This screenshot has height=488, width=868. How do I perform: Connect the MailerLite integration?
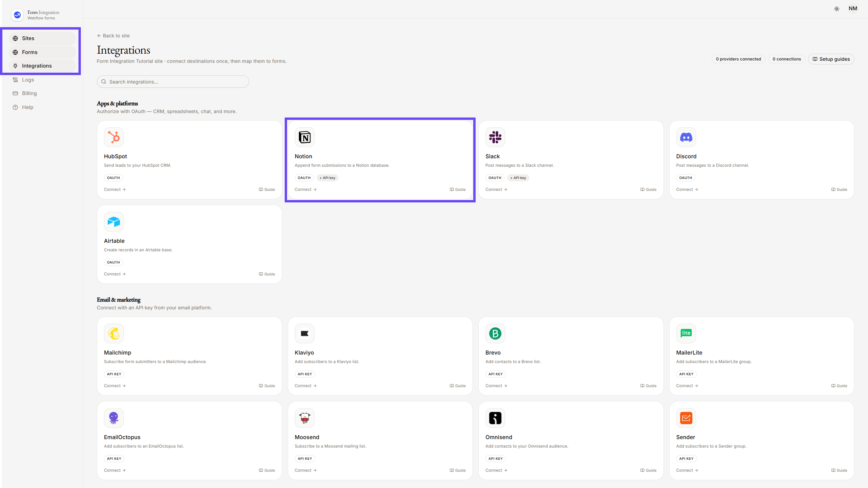click(687, 386)
